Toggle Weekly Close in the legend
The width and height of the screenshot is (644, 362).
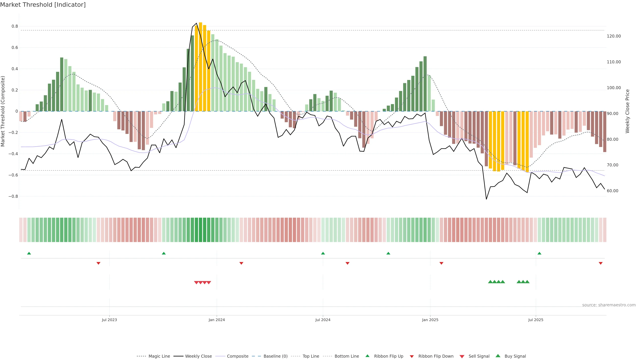pos(198,356)
